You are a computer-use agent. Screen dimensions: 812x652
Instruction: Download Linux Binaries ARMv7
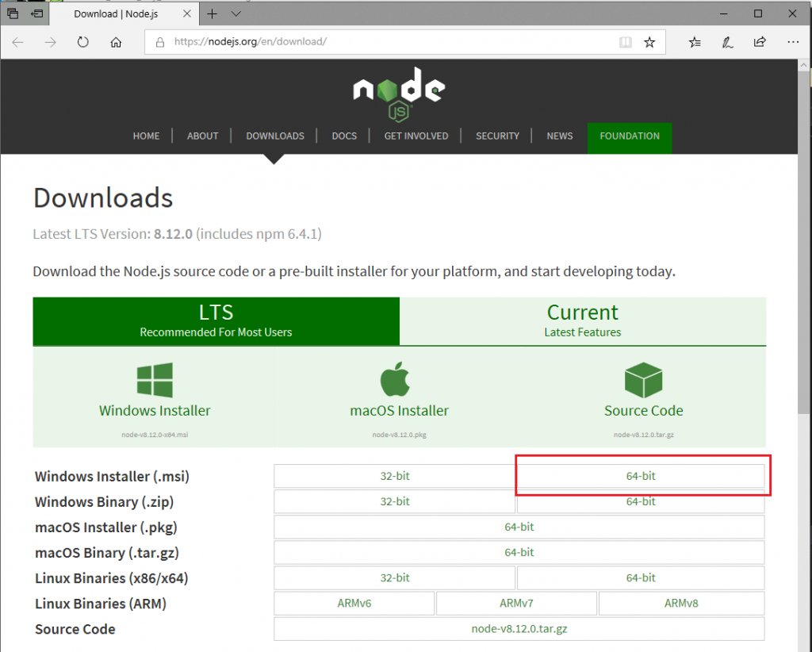pyautogui.click(x=516, y=604)
